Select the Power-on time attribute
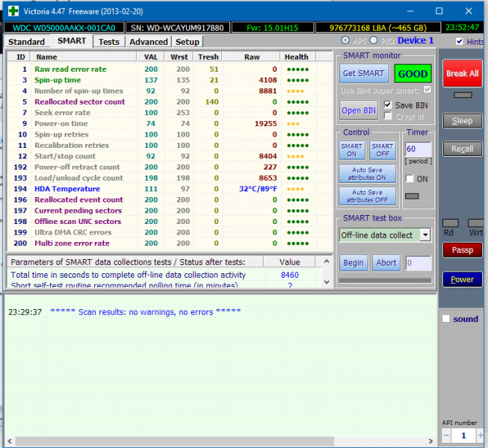 [x=170, y=123]
